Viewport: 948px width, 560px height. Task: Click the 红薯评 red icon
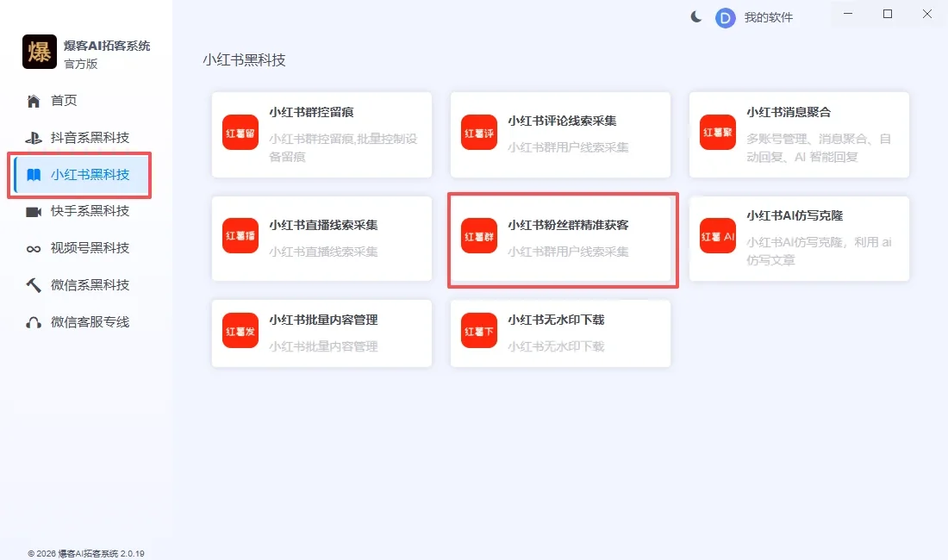(x=479, y=133)
